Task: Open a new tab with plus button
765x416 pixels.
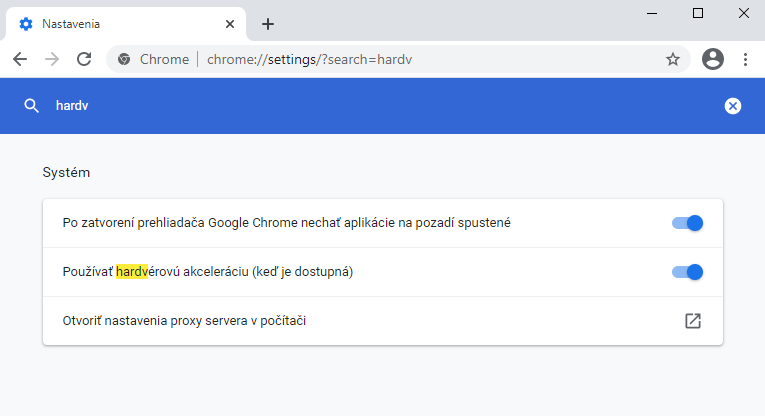Action: point(268,24)
